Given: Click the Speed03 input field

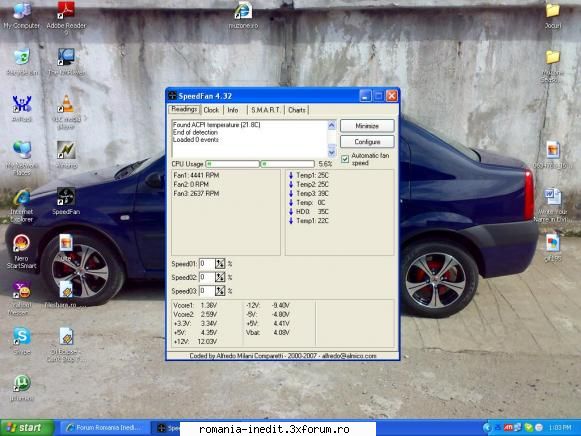Looking at the screenshot, I should click(207, 291).
